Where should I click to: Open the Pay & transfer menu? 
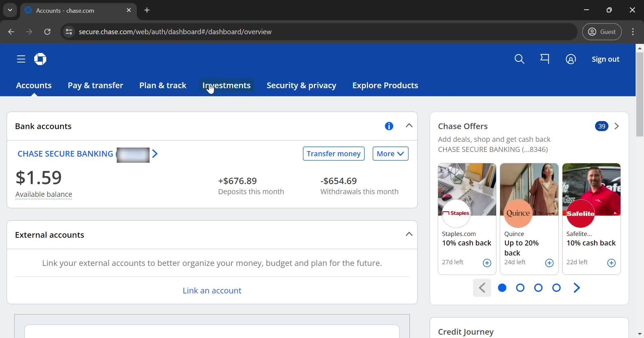95,86
